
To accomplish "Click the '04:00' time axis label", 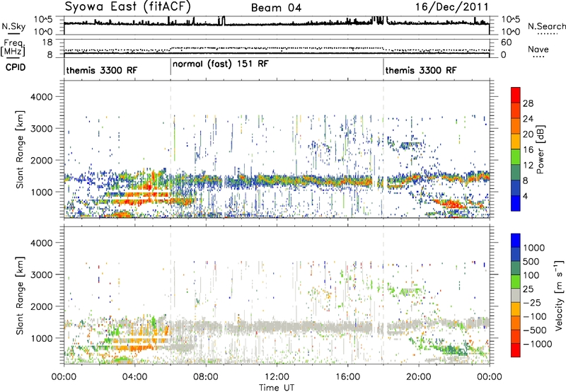I will pyautogui.click(x=134, y=377).
